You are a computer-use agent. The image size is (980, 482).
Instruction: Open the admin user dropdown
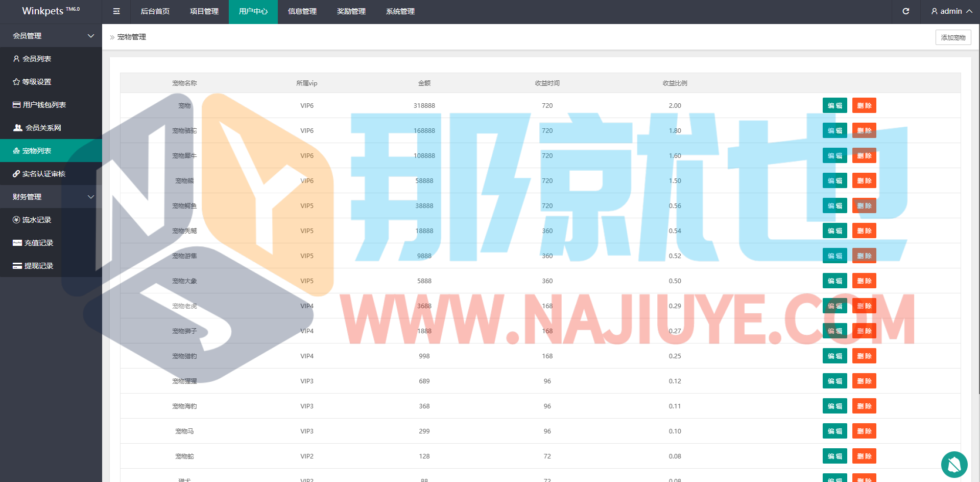[x=951, y=11]
